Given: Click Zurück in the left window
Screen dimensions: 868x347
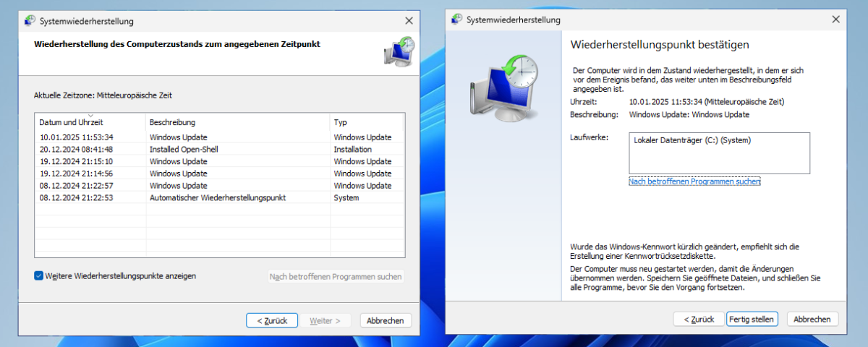Looking at the screenshot, I should coord(272,320).
